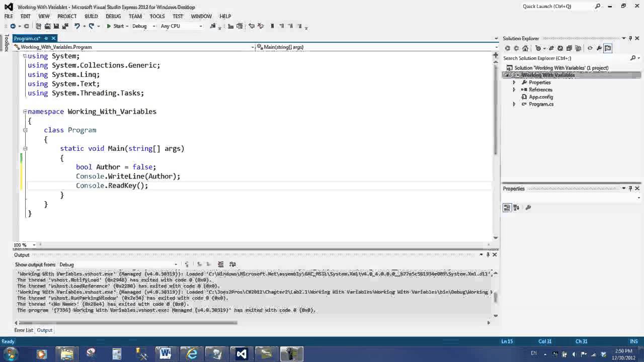This screenshot has height=362, width=644.
Task: Start debugging with the Start button
Action: [115, 26]
